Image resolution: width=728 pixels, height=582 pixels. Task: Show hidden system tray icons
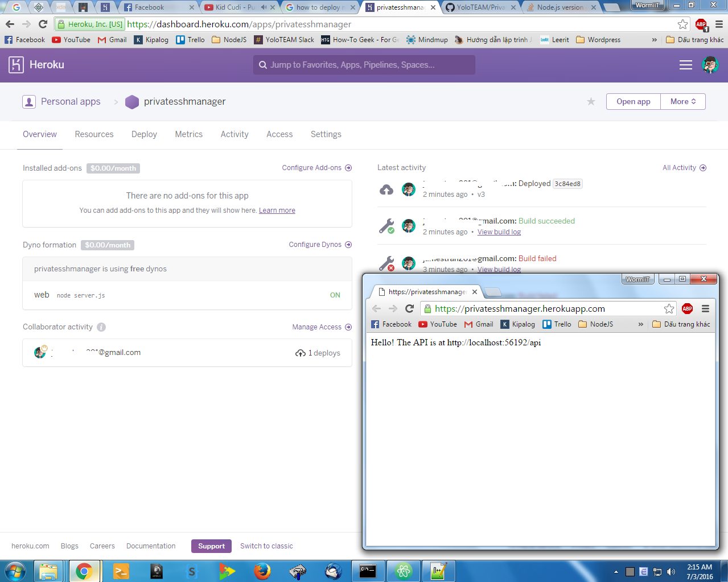tap(616, 572)
